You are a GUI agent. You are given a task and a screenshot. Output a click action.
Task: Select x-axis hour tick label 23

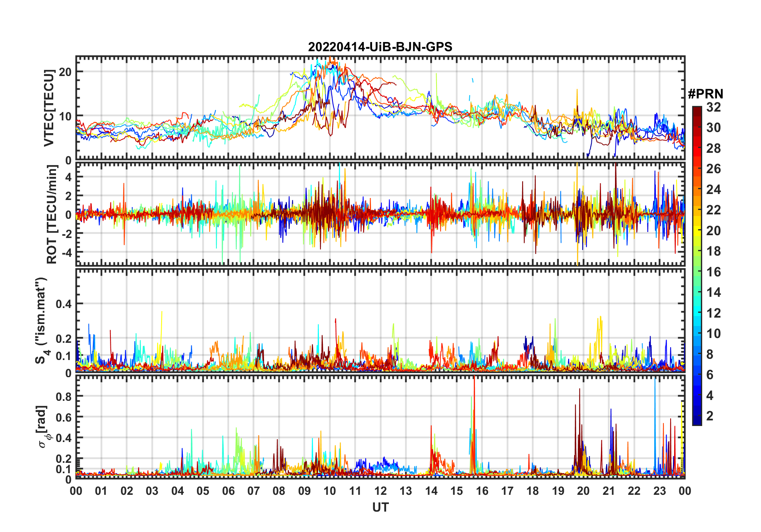click(x=660, y=491)
